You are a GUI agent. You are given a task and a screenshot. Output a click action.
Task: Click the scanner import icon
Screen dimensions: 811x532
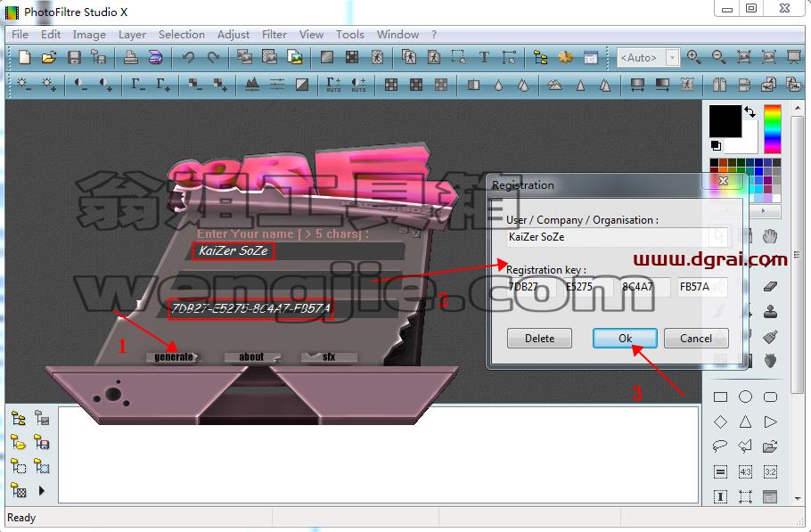click(155, 57)
